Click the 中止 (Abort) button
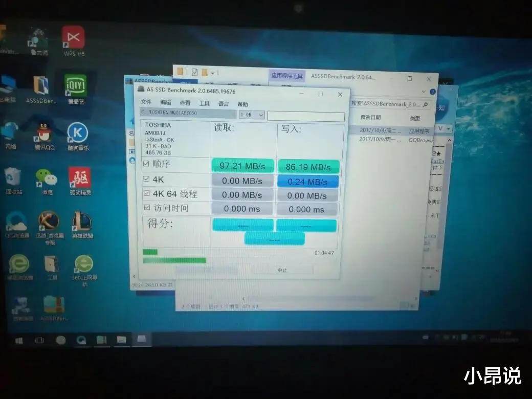 coord(282,270)
